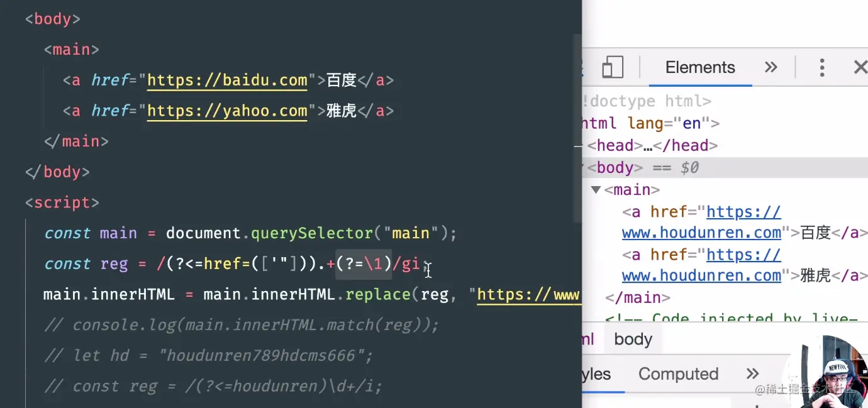
Task: Open href link of the 雅虎 anchor in DevTools
Action: (x=701, y=265)
